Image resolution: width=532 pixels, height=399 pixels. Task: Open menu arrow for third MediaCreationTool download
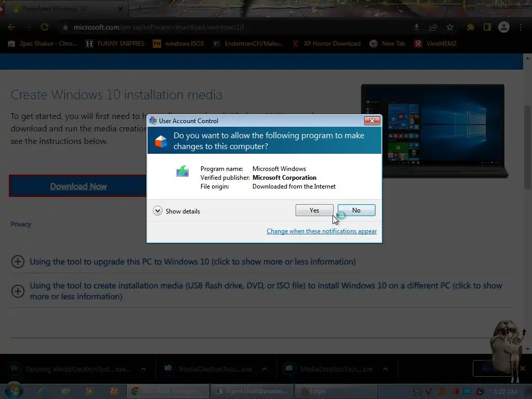385,369
